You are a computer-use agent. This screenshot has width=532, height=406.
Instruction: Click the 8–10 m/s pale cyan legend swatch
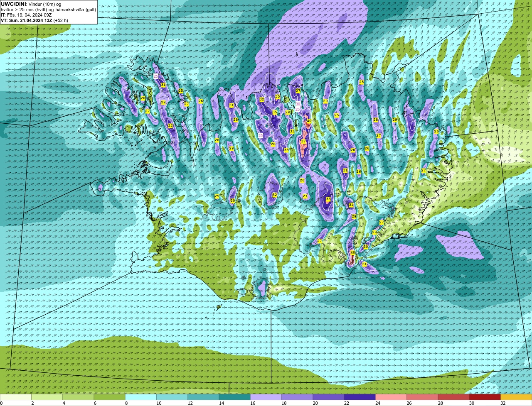click(x=141, y=397)
